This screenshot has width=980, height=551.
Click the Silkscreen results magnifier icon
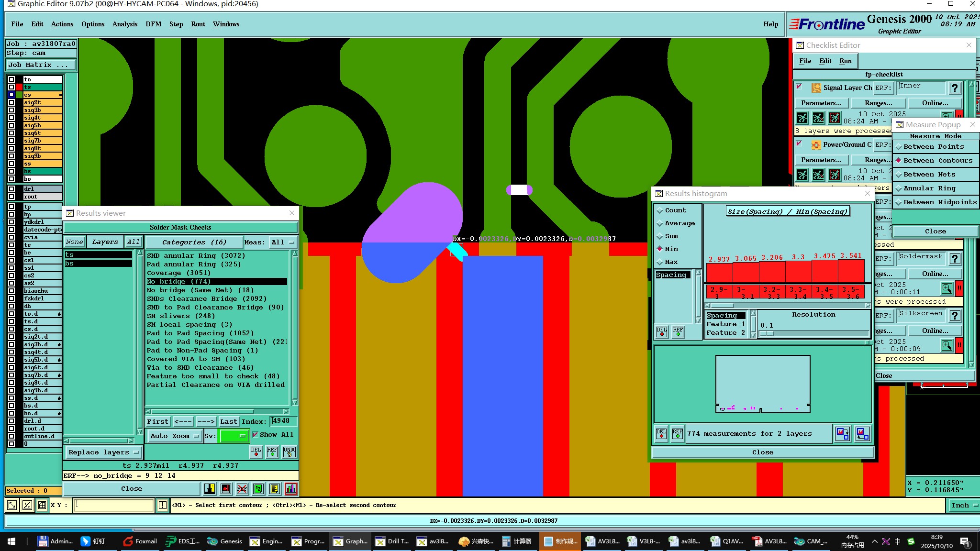coord(947,345)
